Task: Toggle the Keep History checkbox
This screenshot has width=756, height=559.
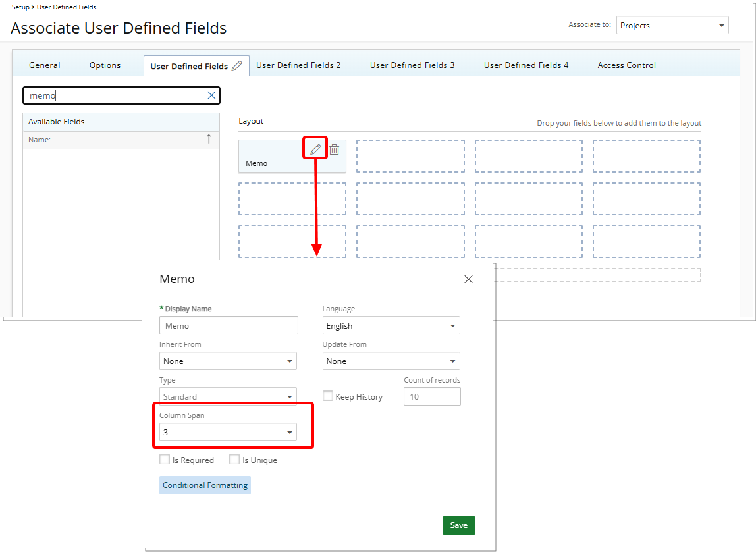Action: point(328,396)
